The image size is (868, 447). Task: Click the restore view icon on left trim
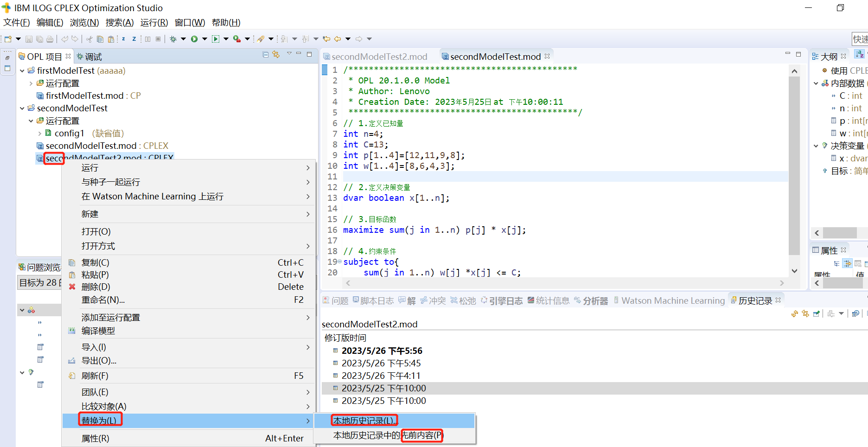point(7,57)
